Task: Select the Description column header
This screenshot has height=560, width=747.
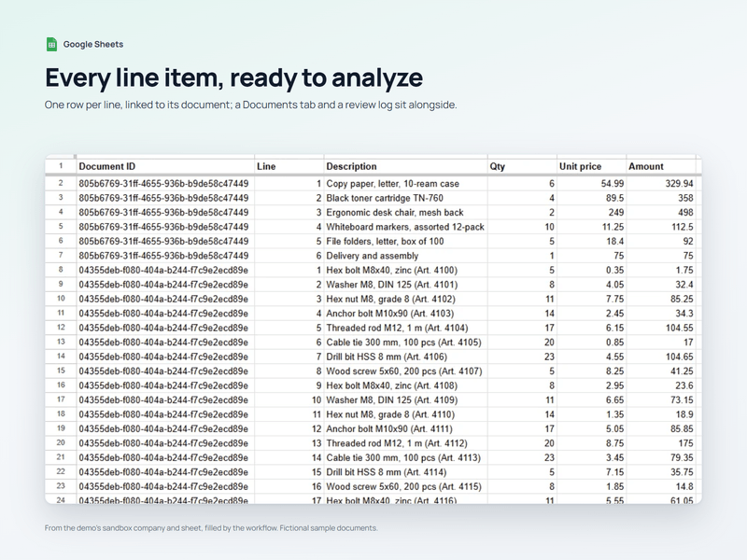Action: [406, 166]
